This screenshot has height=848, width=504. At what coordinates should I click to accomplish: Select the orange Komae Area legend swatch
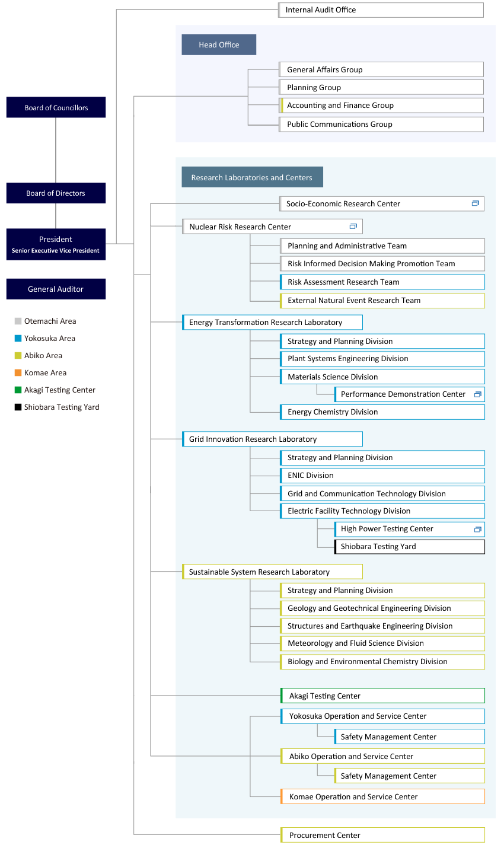click(18, 373)
